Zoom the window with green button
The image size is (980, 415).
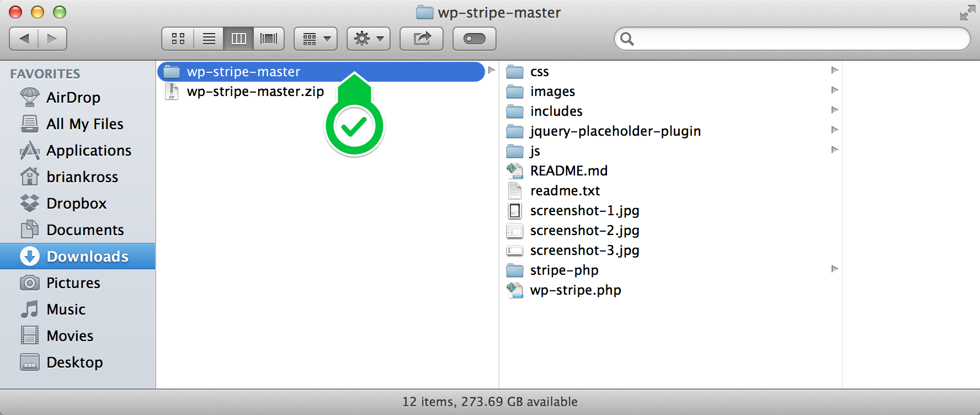(60, 12)
